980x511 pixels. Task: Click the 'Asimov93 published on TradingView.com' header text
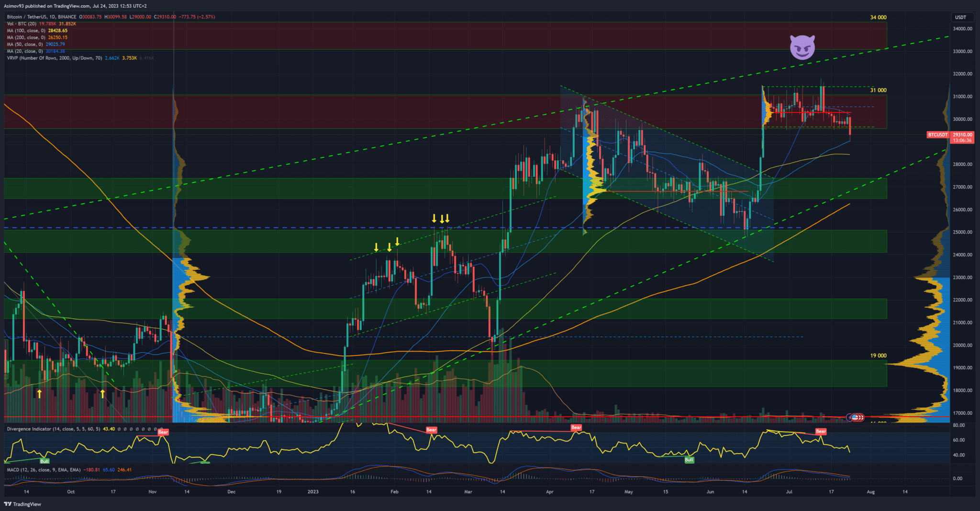pyautogui.click(x=46, y=6)
